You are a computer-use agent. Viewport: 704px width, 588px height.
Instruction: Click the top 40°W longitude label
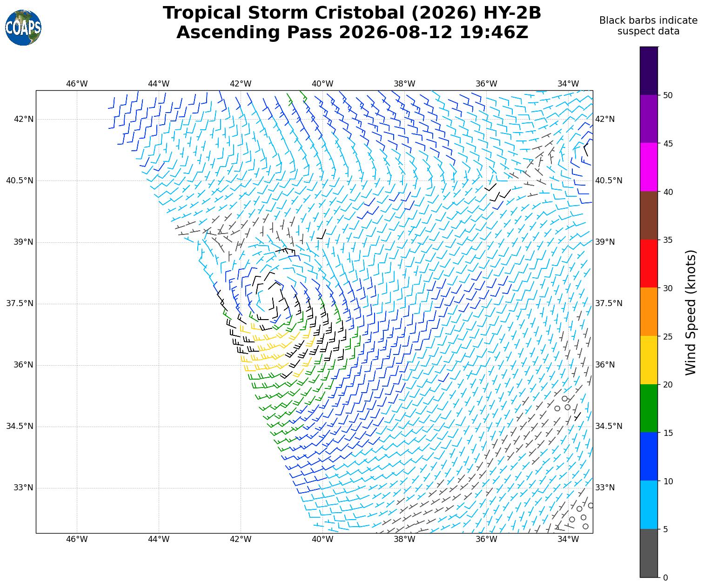tap(322, 84)
